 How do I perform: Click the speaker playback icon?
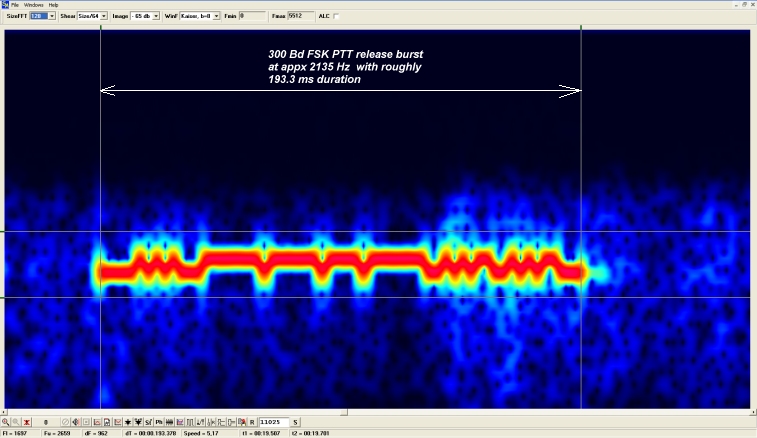coord(76,422)
